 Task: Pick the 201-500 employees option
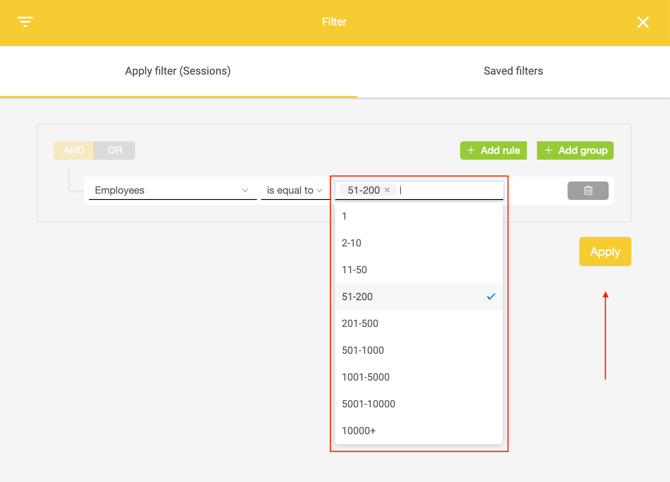pos(360,324)
